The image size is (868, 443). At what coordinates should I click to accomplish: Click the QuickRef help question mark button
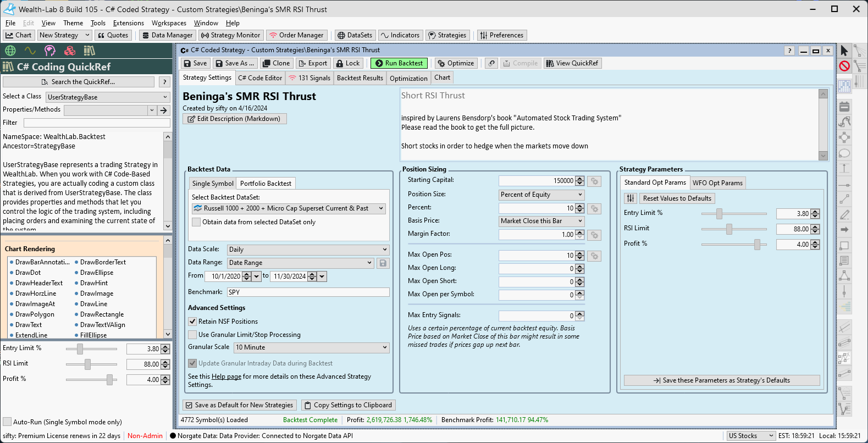164,82
